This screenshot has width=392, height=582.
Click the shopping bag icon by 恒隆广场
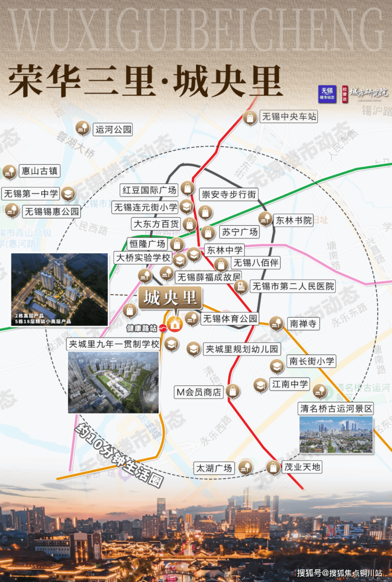(177, 244)
